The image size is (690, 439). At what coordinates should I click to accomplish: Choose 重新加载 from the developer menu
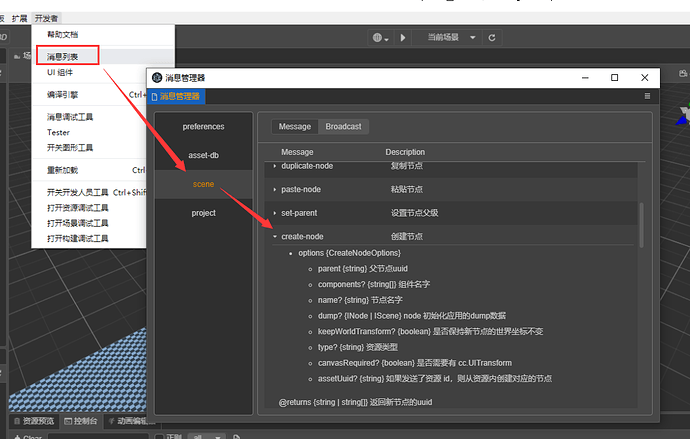pyautogui.click(x=62, y=170)
